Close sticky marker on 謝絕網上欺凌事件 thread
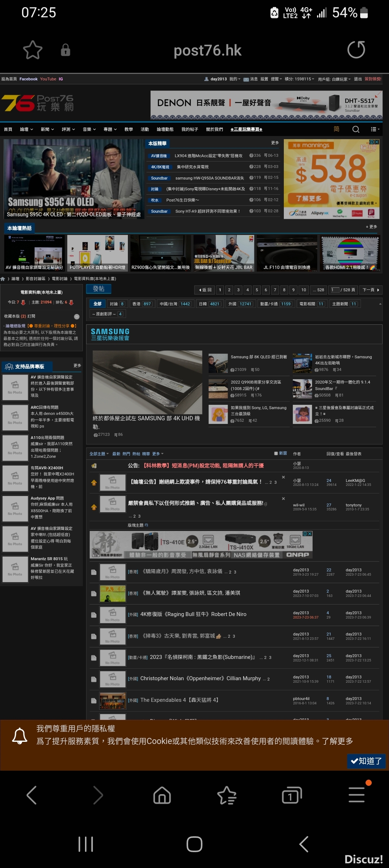The width and height of the screenshot is (389, 868). [283, 477]
